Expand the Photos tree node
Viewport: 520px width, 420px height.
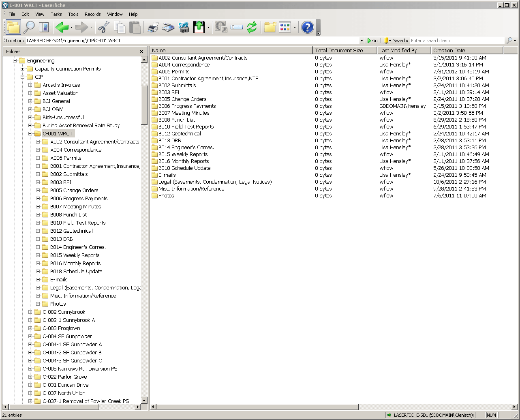pos(38,304)
